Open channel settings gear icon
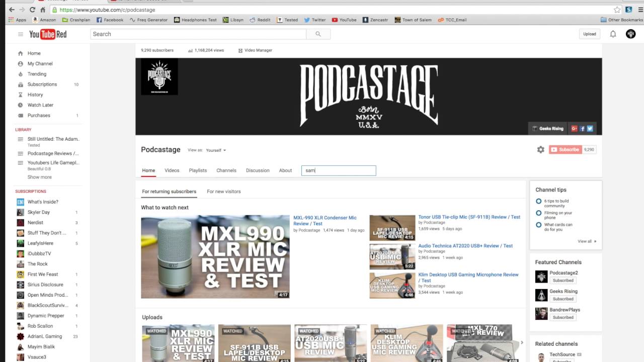Image resolution: width=644 pixels, height=362 pixels. pyautogui.click(x=540, y=150)
